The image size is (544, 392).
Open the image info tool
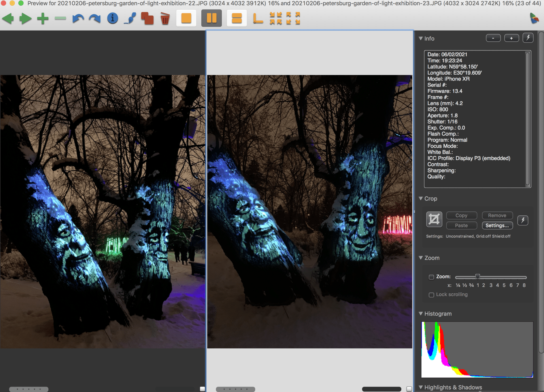pos(112,18)
